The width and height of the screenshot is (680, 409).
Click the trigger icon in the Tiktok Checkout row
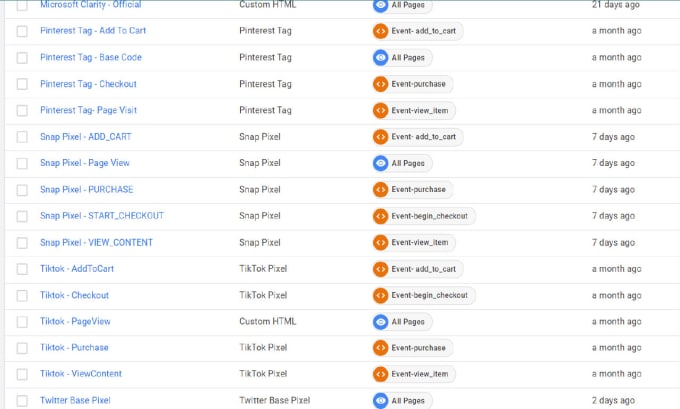[x=380, y=295]
